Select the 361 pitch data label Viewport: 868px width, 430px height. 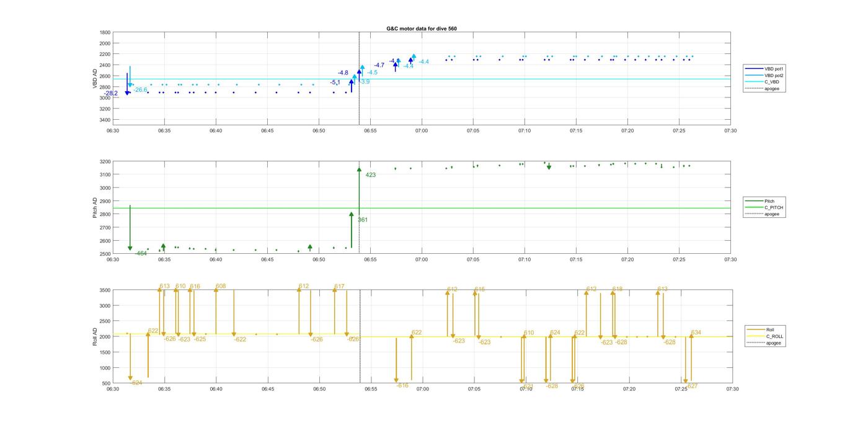363,220
